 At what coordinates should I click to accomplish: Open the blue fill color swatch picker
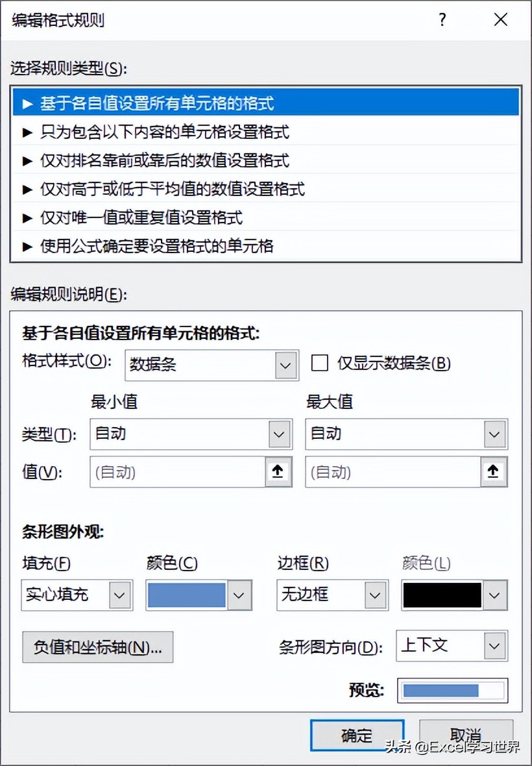(199, 595)
